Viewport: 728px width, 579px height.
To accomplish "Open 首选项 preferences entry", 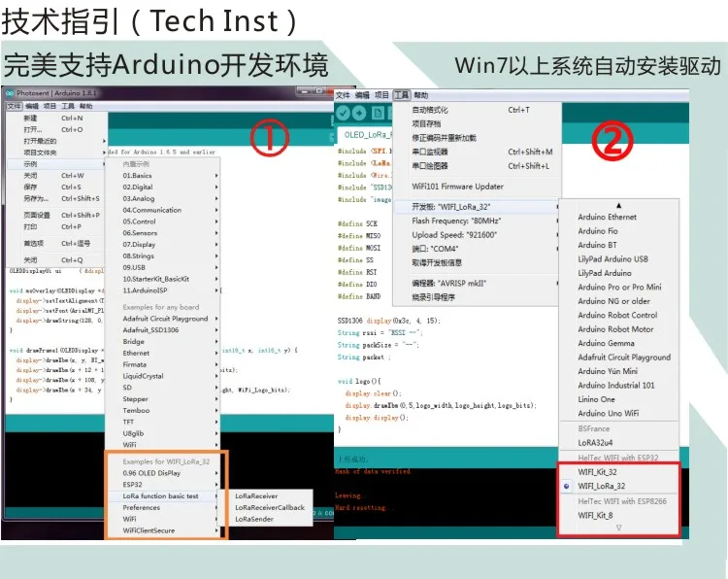I will click(56, 244).
